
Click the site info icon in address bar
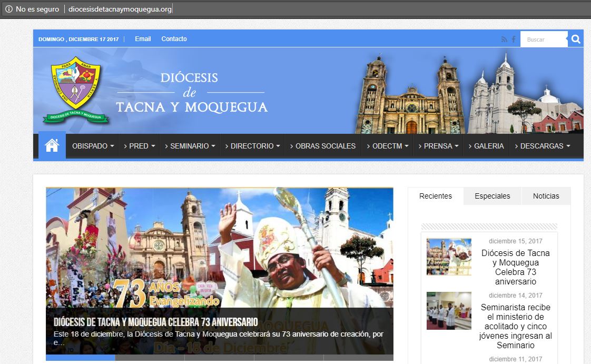click(x=8, y=9)
